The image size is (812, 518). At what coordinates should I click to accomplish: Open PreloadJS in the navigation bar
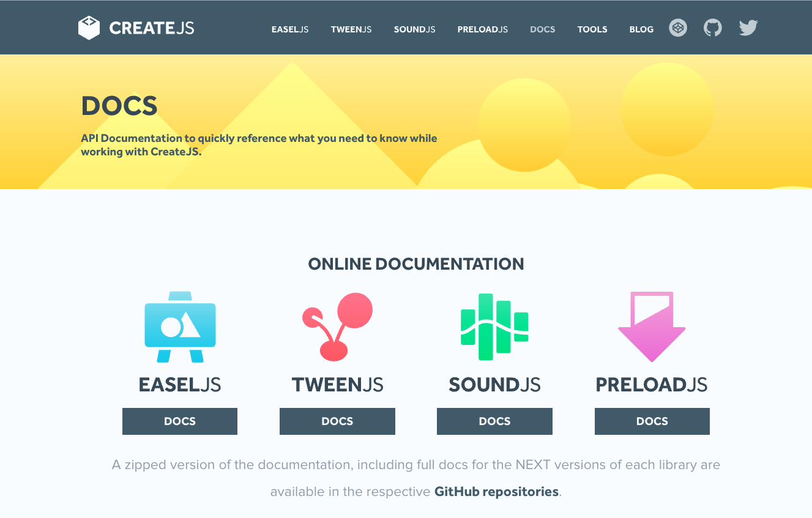tap(483, 29)
